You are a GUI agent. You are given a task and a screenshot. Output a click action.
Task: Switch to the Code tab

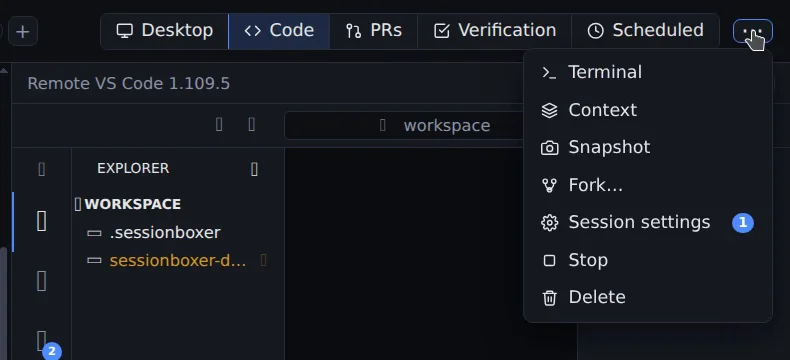pyautogui.click(x=279, y=31)
